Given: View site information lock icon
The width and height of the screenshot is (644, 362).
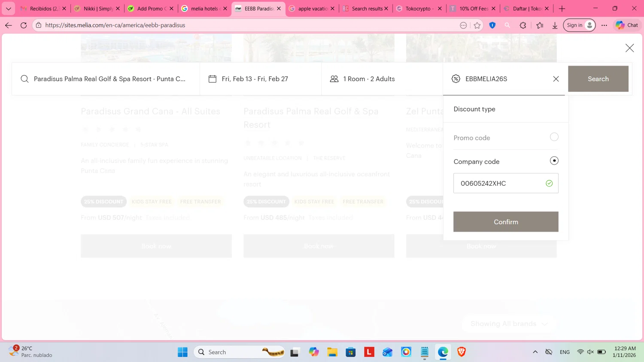Looking at the screenshot, I should (x=39, y=25).
